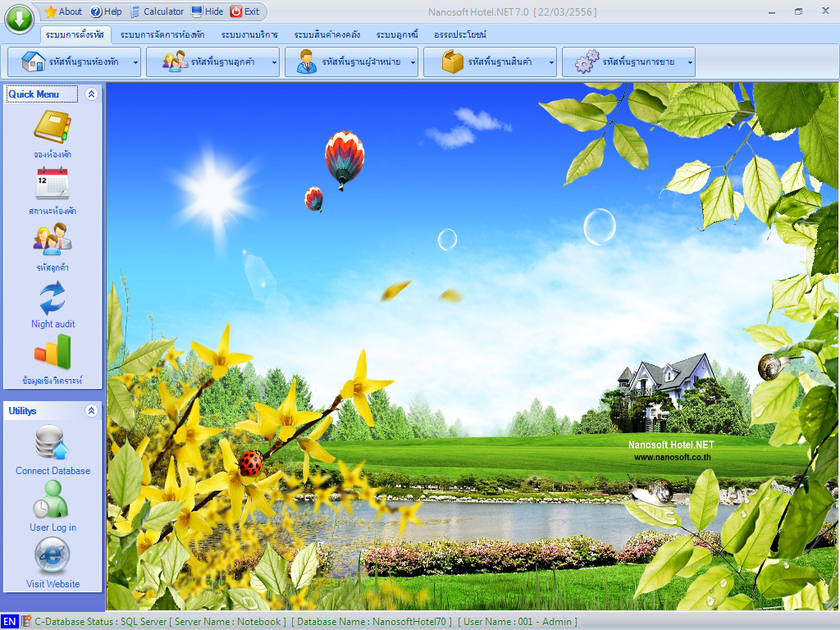Click the green application orb button
This screenshot has height=630, width=840.
20,18
